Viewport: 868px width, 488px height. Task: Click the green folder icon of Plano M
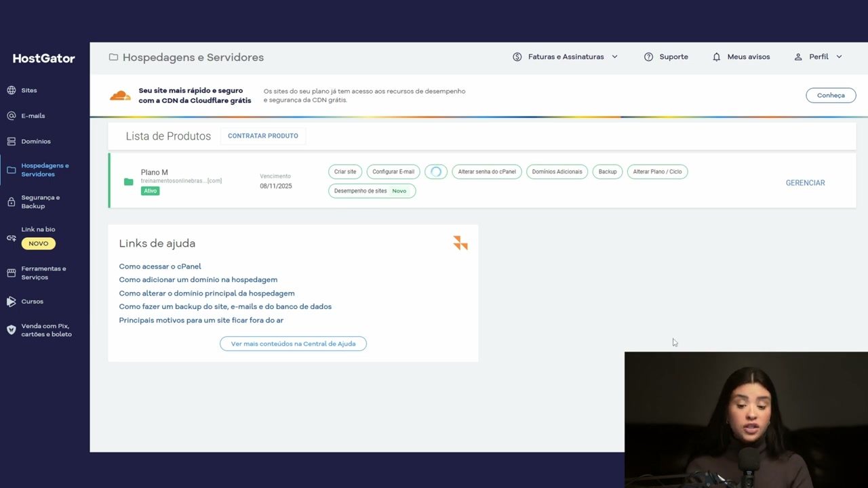[129, 182]
